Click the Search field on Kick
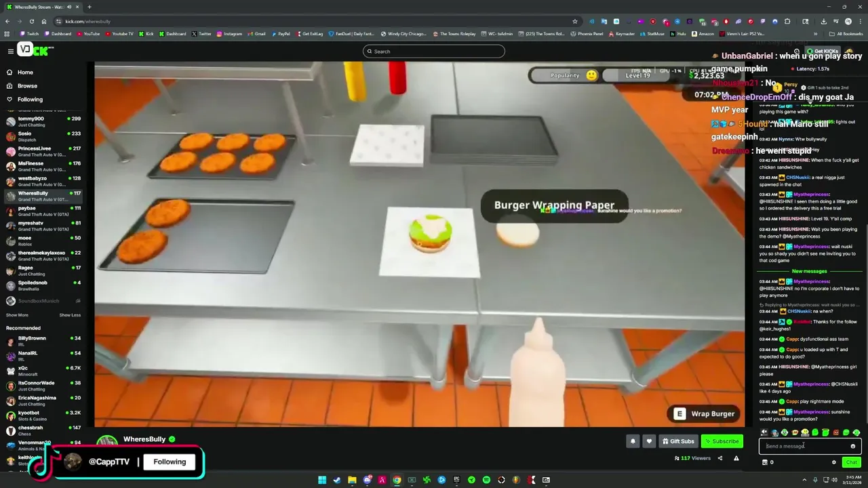868x488 pixels. pyautogui.click(x=434, y=52)
